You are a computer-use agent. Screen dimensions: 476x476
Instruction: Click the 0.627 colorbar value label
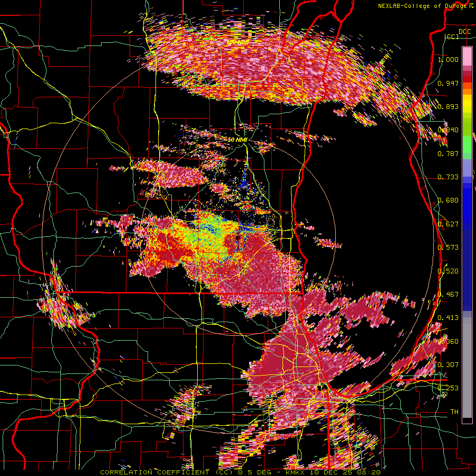448,224
